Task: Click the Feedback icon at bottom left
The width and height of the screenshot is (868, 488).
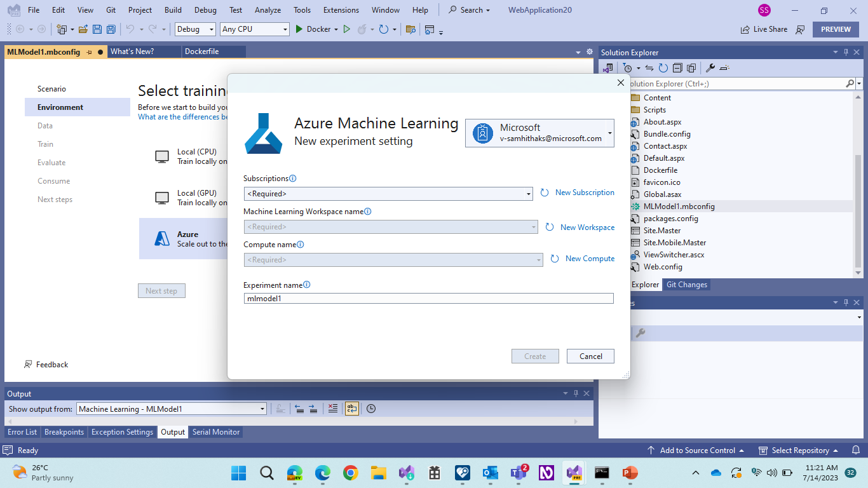Action: (x=28, y=364)
